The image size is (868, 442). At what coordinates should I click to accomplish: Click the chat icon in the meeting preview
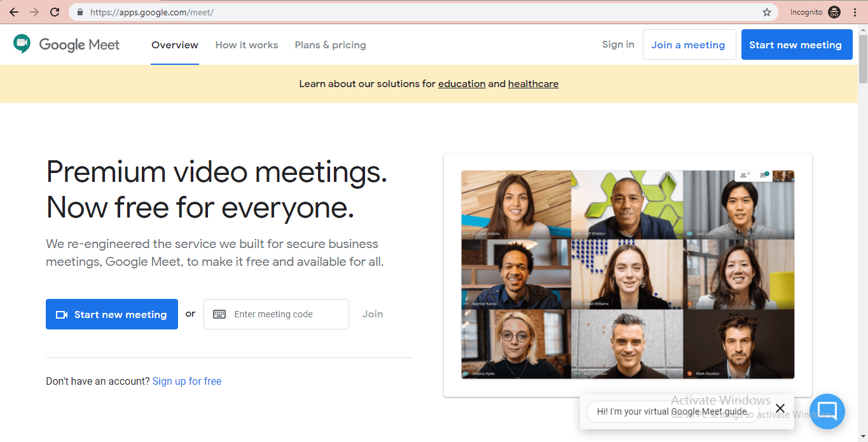(x=764, y=175)
